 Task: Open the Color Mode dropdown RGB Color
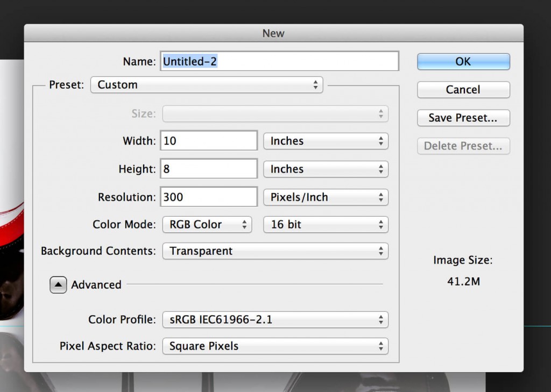click(x=207, y=224)
